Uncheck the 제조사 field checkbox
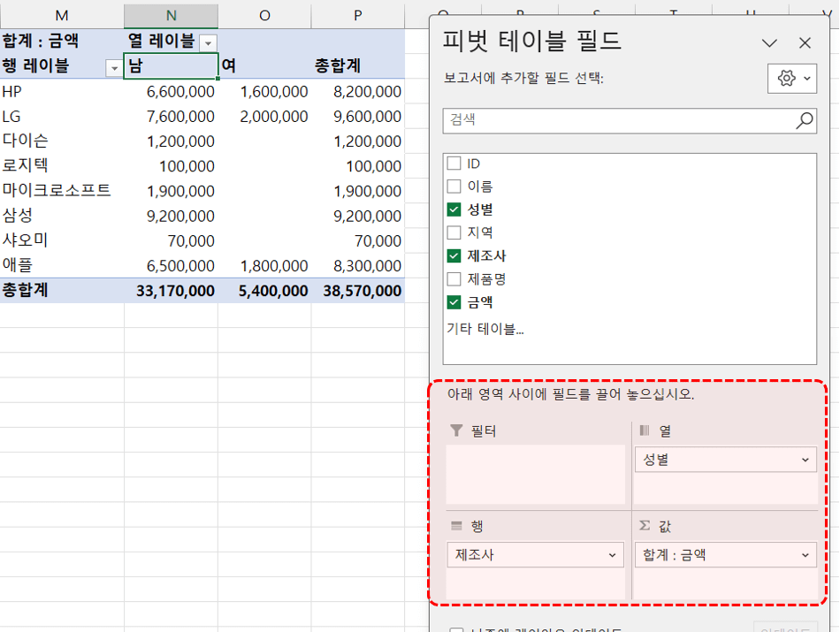The height and width of the screenshot is (632, 840). 454,255
